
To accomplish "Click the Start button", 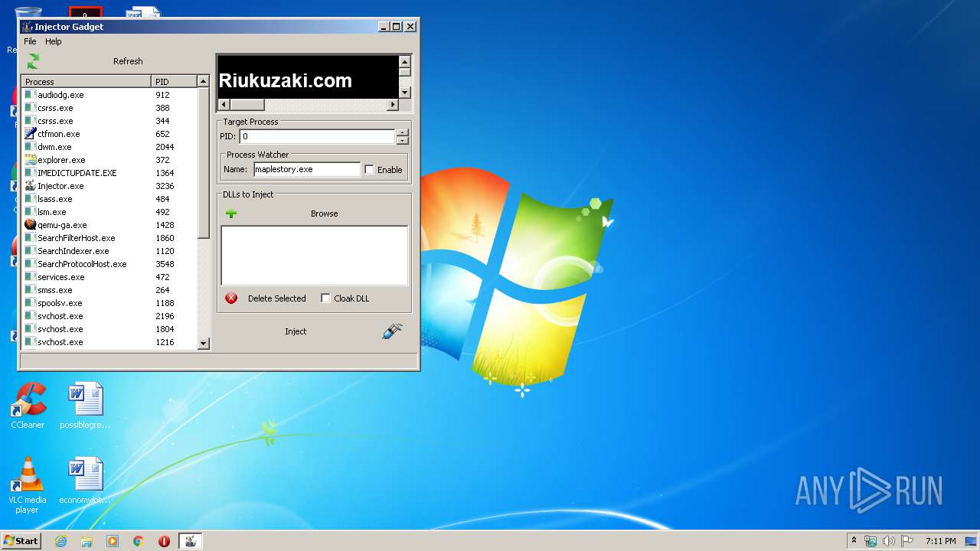I will (21, 541).
